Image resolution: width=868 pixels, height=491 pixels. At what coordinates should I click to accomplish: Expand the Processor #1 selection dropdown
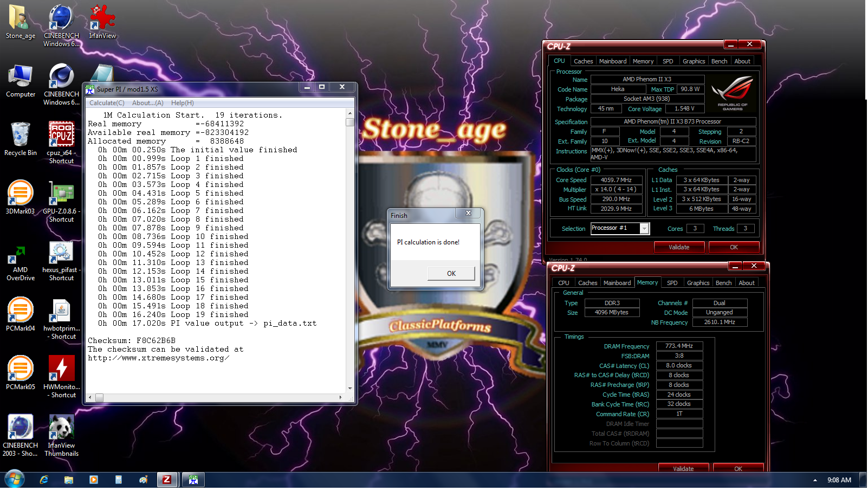644,229
